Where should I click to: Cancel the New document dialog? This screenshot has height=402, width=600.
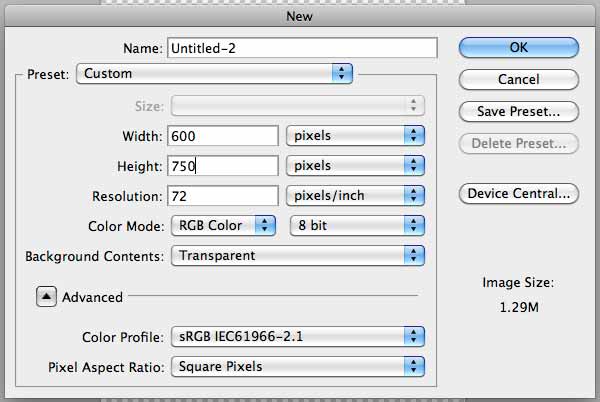click(x=518, y=80)
